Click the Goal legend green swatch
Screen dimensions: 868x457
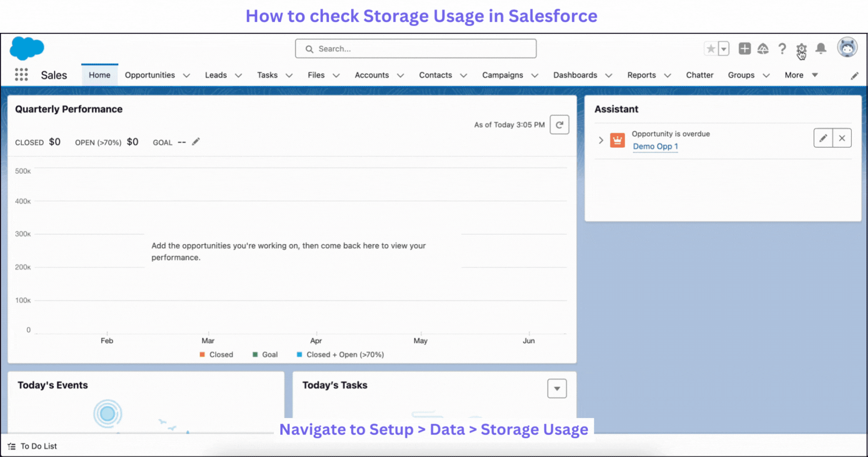(255, 355)
